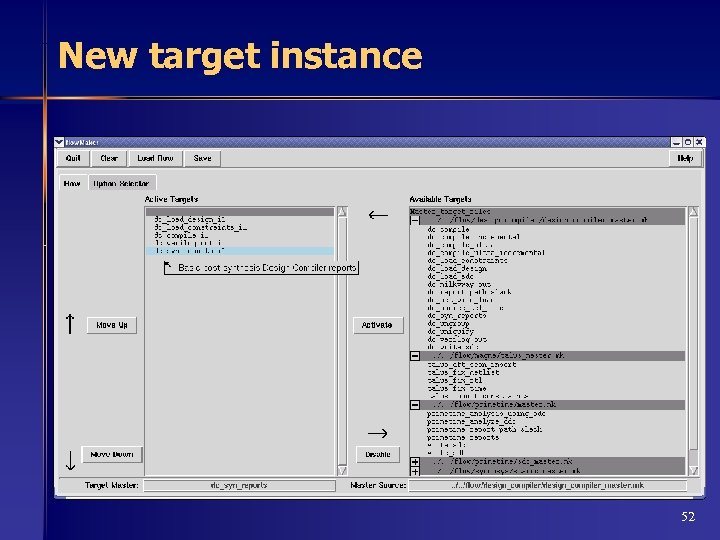Click Active Targets scrollbar up arrow
Image resolution: width=720 pixels, height=540 pixels.
(x=342, y=212)
